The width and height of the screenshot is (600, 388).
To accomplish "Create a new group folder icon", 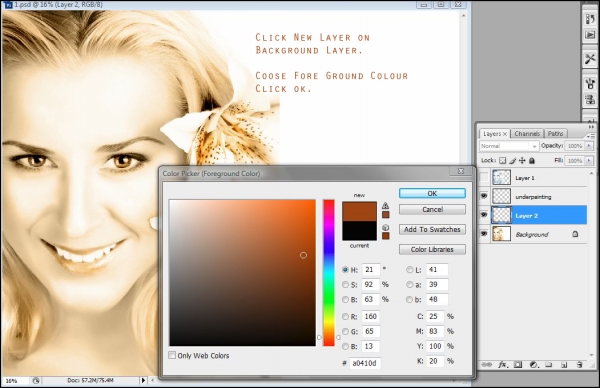I will point(548,365).
